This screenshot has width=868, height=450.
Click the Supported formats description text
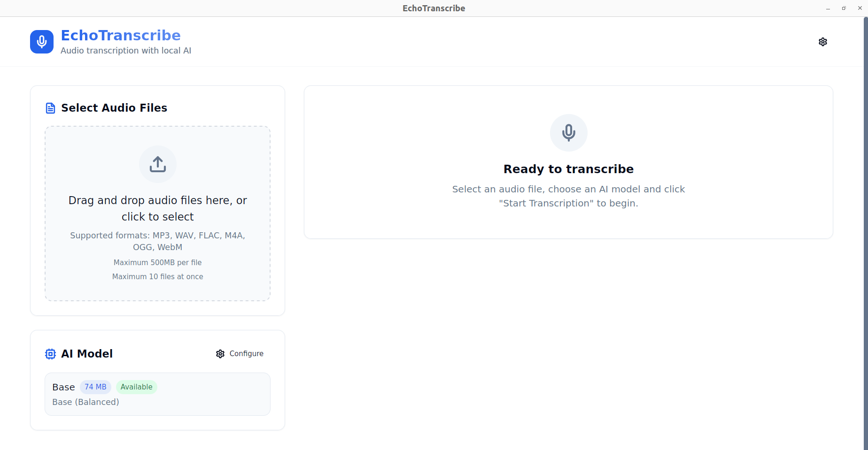pos(158,241)
